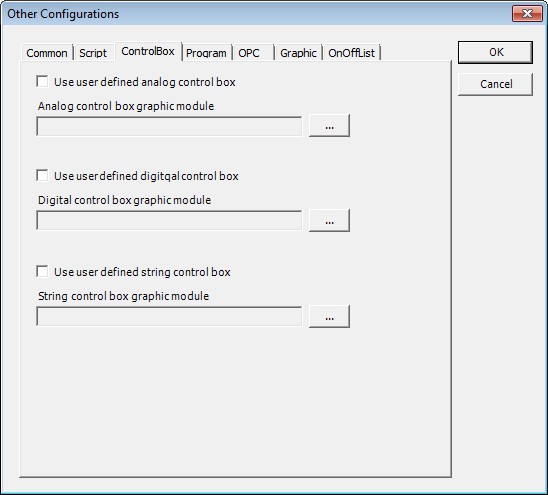Open the OnOffList tab
This screenshot has width=548, height=495.
pyautogui.click(x=352, y=53)
